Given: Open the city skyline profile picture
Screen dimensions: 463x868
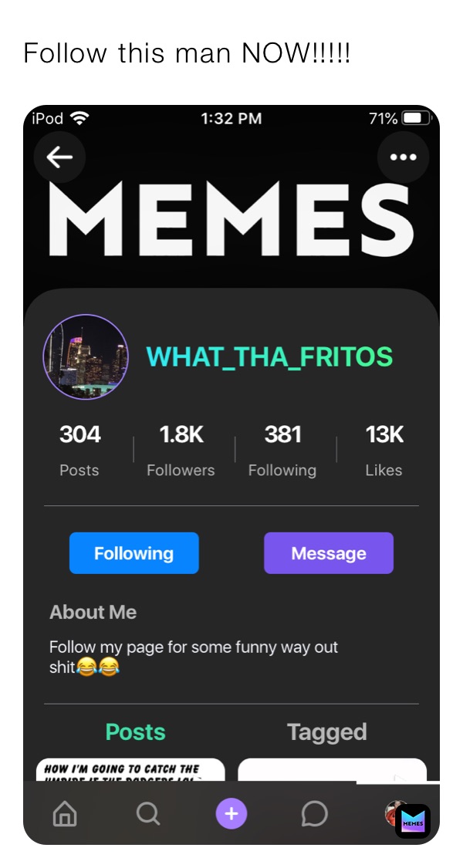Looking at the screenshot, I should [x=86, y=357].
